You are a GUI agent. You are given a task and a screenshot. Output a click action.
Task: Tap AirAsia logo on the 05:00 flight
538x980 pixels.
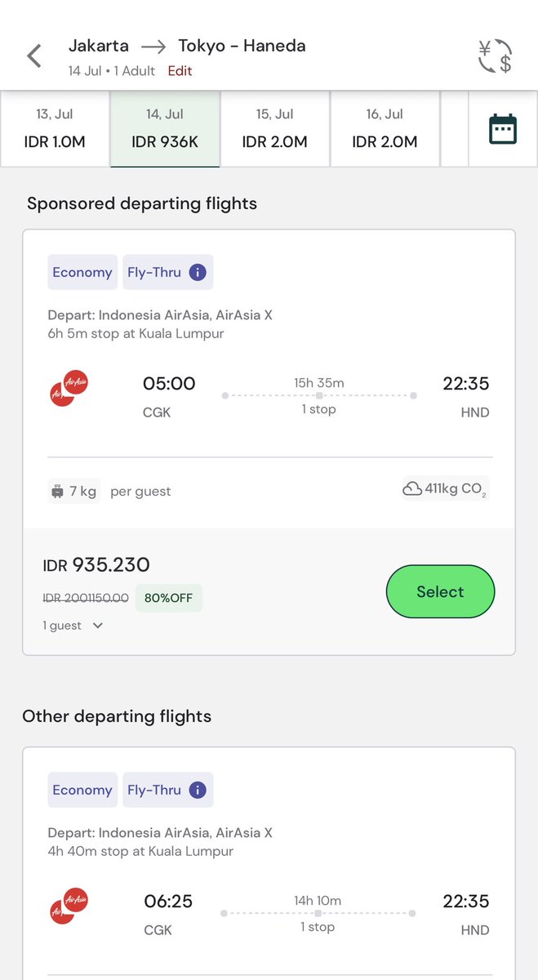point(69,388)
